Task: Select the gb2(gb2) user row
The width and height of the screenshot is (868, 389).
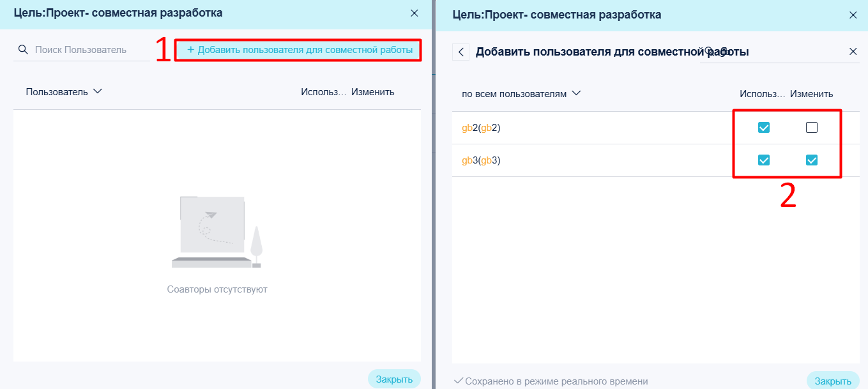Action: (655, 128)
